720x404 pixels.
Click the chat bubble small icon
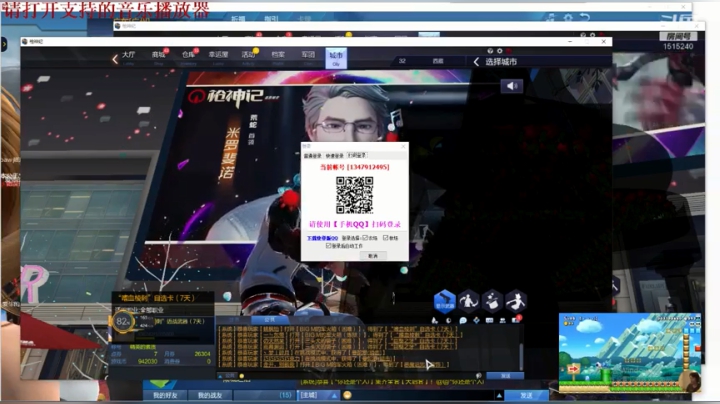click(x=463, y=320)
